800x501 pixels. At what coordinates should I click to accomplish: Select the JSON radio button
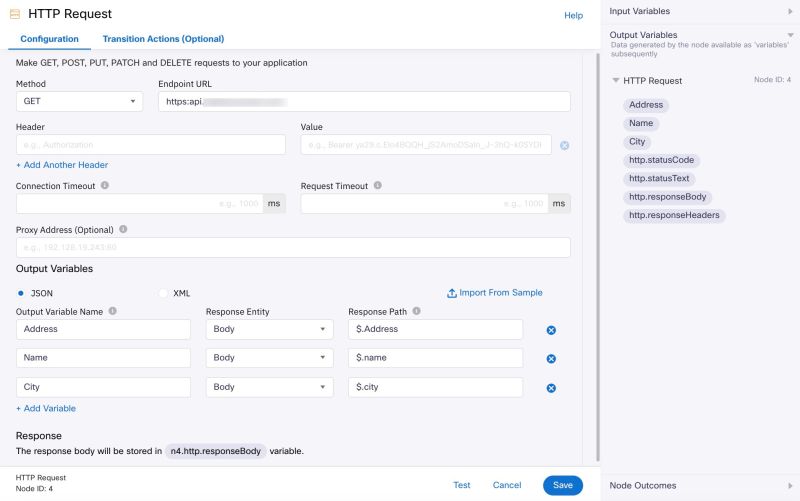[x=21, y=293]
